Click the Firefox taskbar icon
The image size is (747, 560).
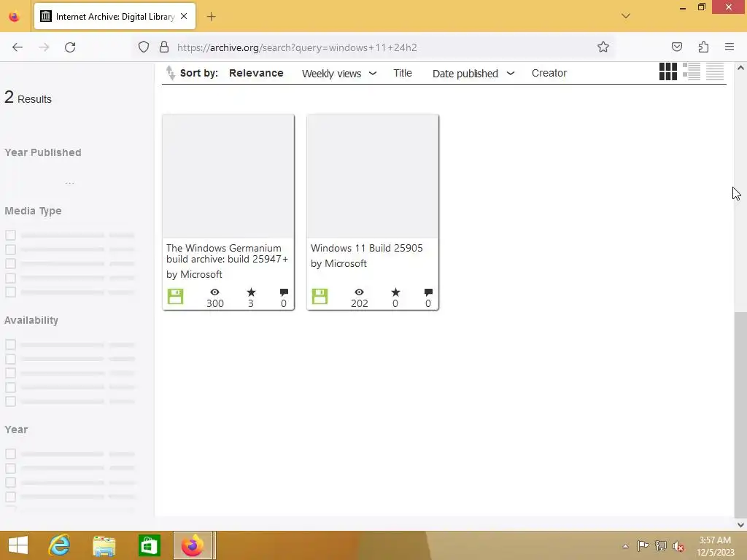click(193, 545)
